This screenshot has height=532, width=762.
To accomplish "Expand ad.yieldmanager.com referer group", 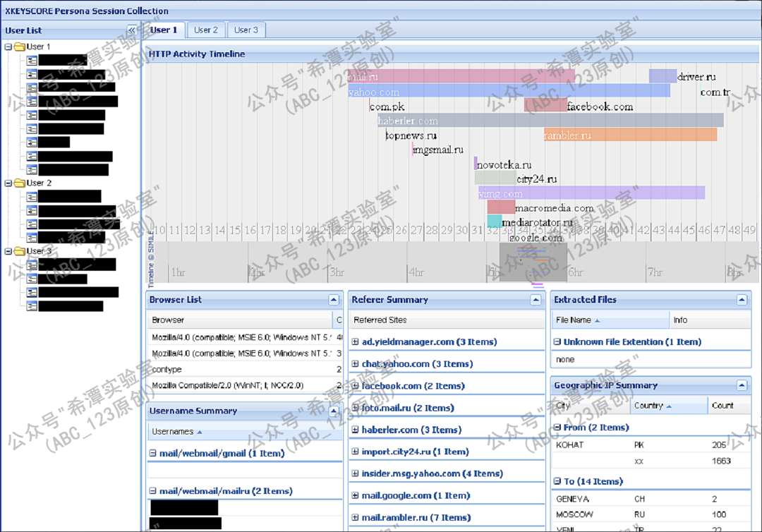I will [x=355, y=342].
